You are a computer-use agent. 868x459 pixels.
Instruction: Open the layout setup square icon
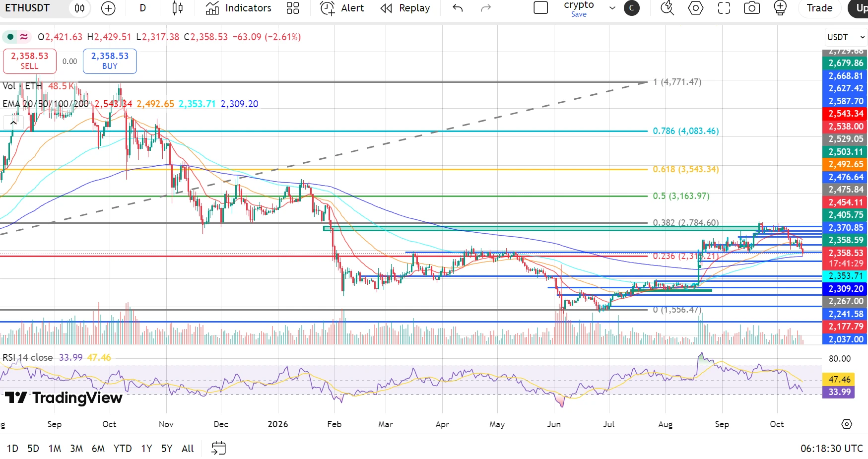coord(541,8)
